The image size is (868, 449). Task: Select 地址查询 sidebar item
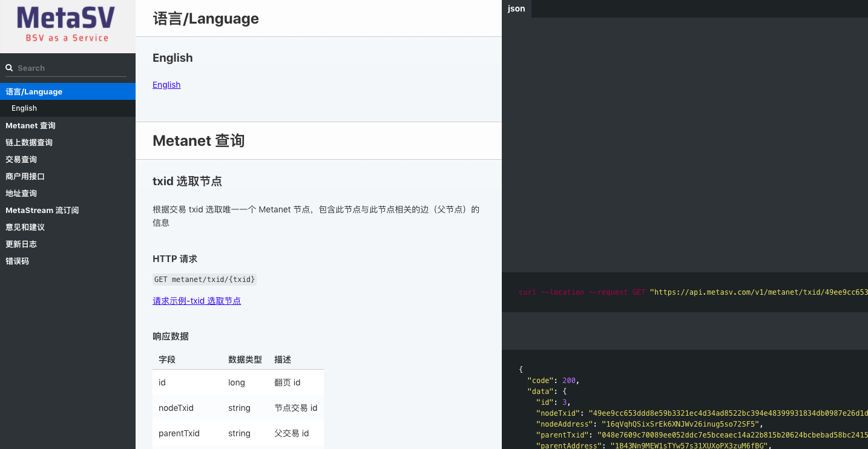68,193
